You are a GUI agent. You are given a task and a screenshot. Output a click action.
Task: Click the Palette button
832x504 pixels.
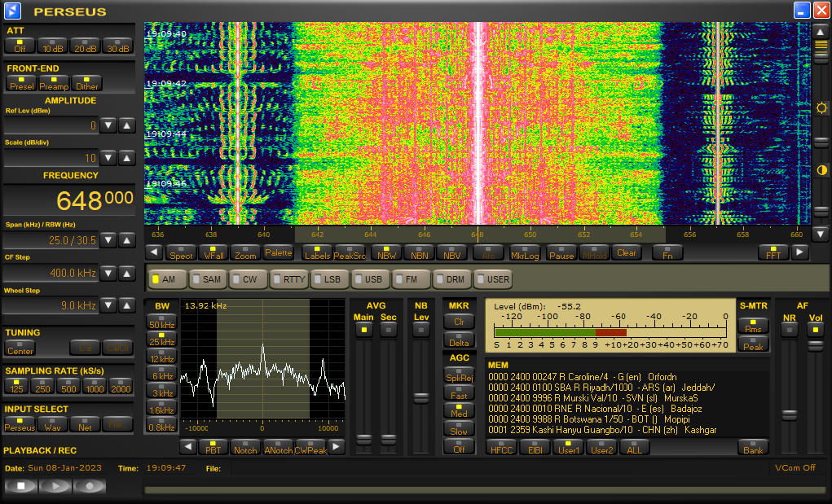coord(278,252)
